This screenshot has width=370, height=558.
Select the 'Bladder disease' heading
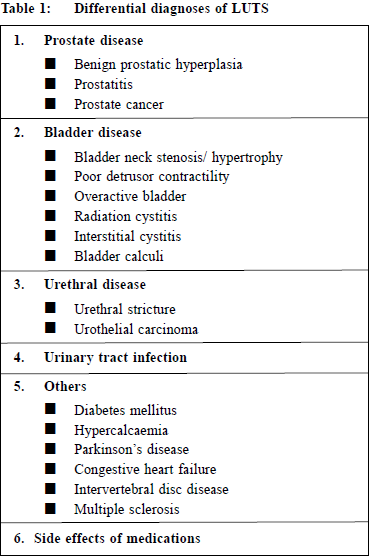(92, 132)
